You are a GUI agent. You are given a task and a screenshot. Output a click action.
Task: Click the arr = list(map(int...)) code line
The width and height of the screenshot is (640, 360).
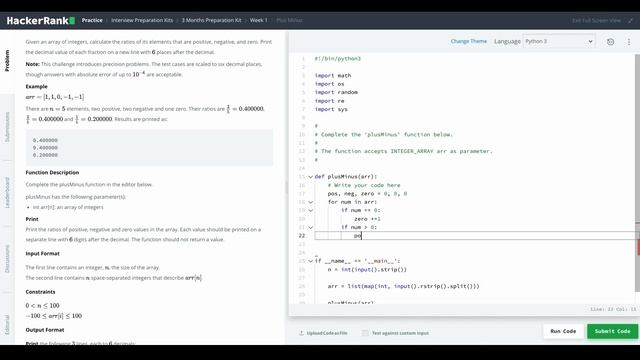[x=403, y=286]
